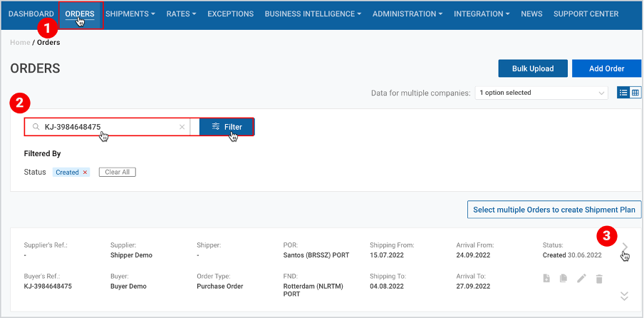Image resolution: width=644 pixels, height=318 pixels.
Task: Open the News page
Action: (531, 14)
